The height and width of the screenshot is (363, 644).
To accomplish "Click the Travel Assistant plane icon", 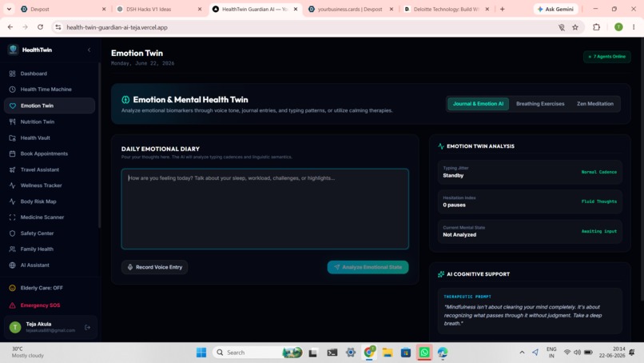I will [12, 170].
